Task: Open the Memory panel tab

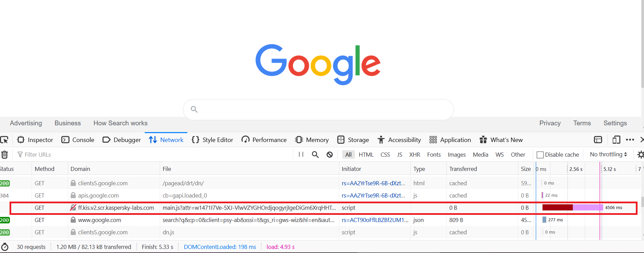Action: tap(312, 140)
